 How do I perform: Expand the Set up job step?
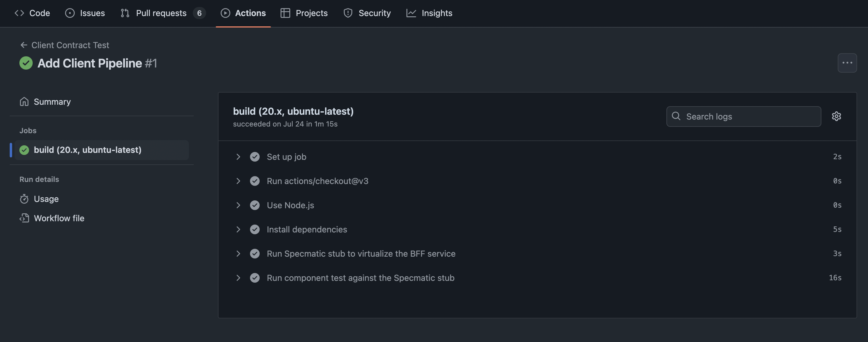(x=239, y=157)
